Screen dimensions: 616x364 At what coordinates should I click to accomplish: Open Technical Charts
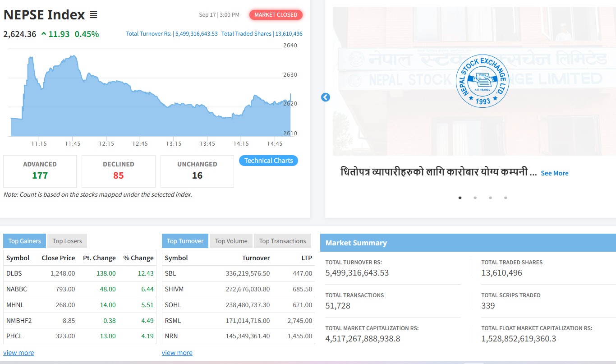pos(268,161)
